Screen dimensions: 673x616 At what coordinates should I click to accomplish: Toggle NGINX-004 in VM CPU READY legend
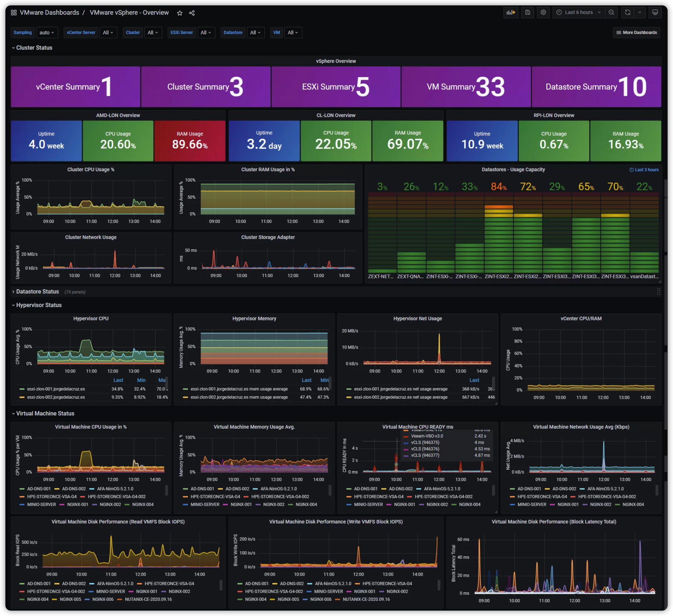point(470,505)
